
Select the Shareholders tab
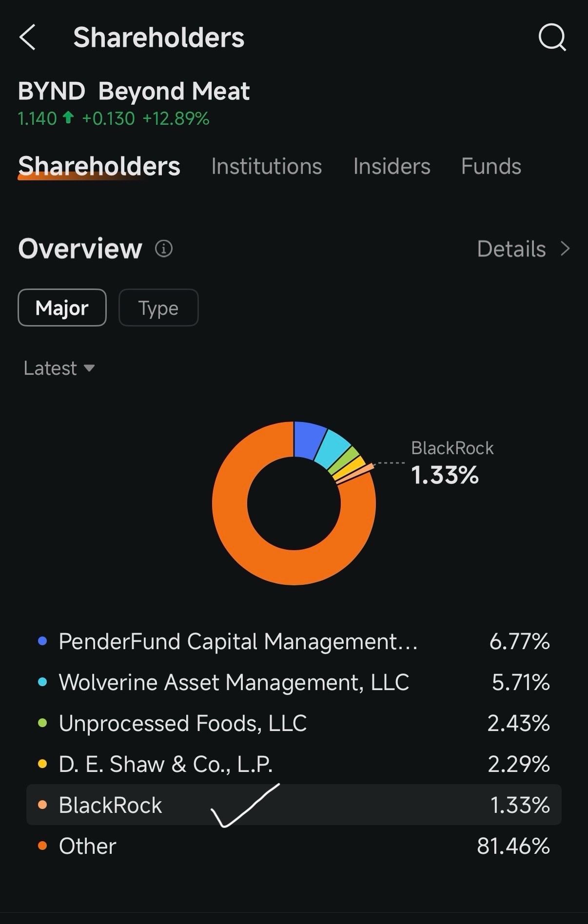point(99,166)
